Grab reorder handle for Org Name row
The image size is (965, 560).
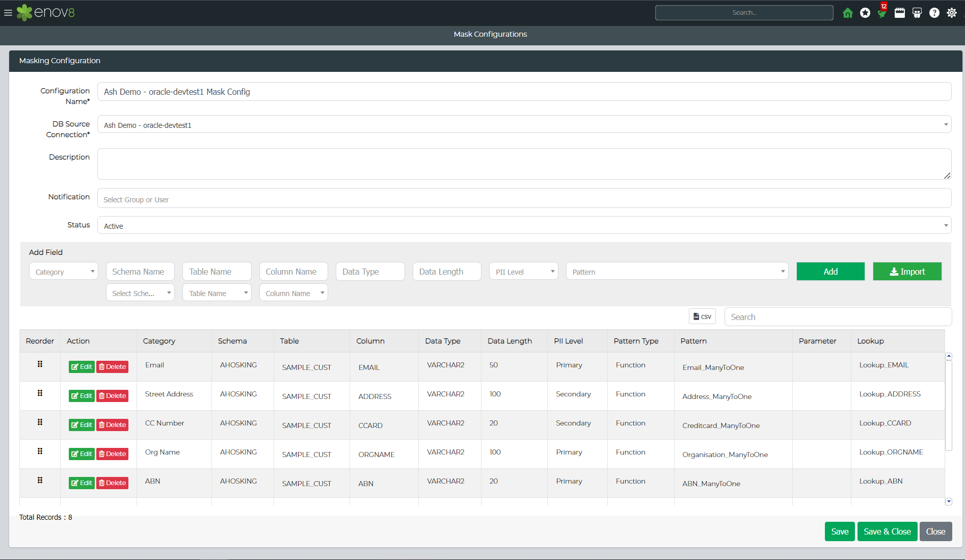(x=40, y=451)
